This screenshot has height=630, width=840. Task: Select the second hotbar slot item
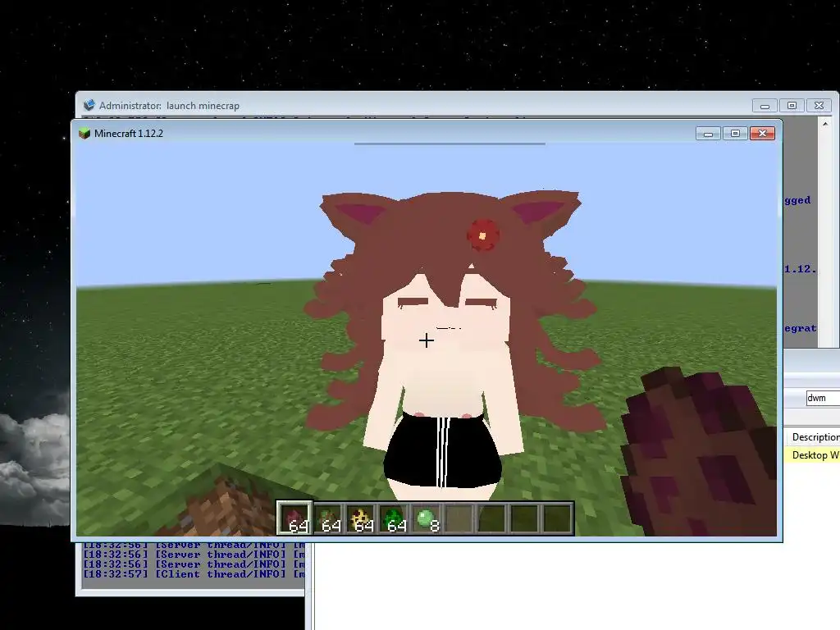(x=327, y=518)
